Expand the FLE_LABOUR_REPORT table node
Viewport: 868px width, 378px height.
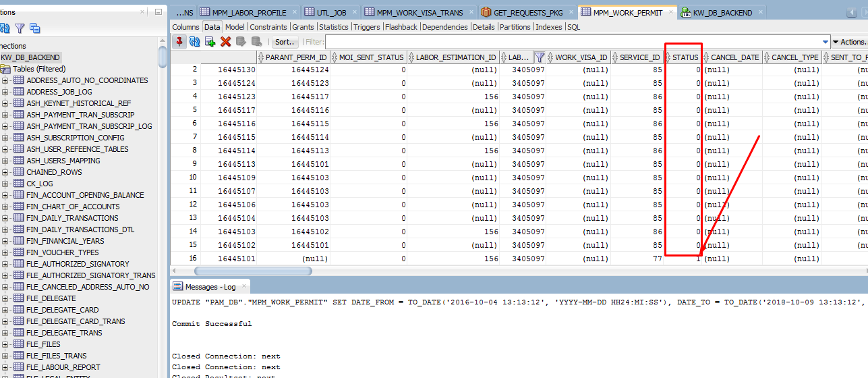[x=5, y=367]
